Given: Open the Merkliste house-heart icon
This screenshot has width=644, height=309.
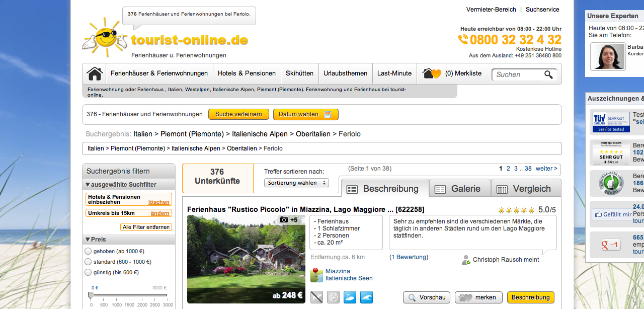Looking at the screenshot, I should [x=432, y=73].
